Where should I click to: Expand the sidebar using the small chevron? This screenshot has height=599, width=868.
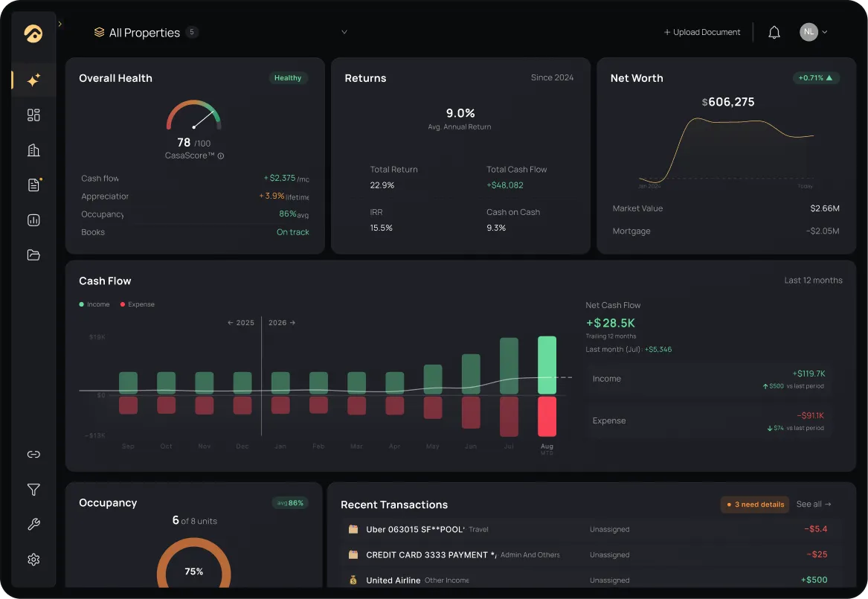[60, 24]
